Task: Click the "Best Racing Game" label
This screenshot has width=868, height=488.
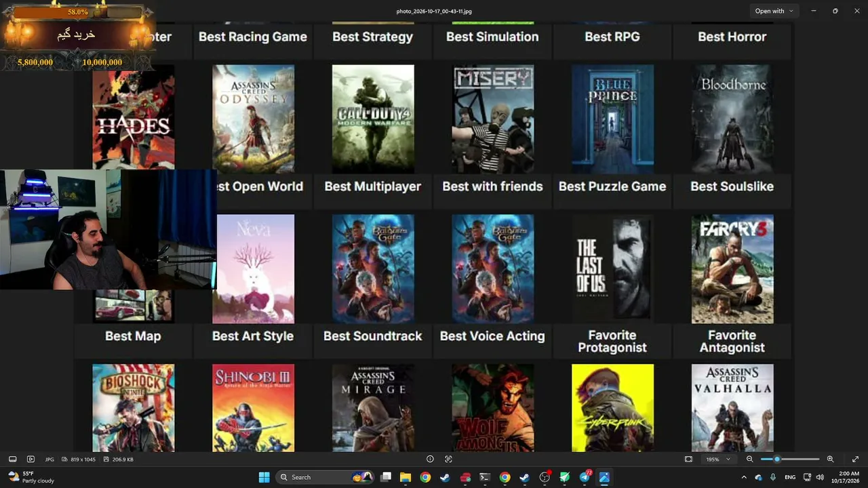Action: point(253,37)
